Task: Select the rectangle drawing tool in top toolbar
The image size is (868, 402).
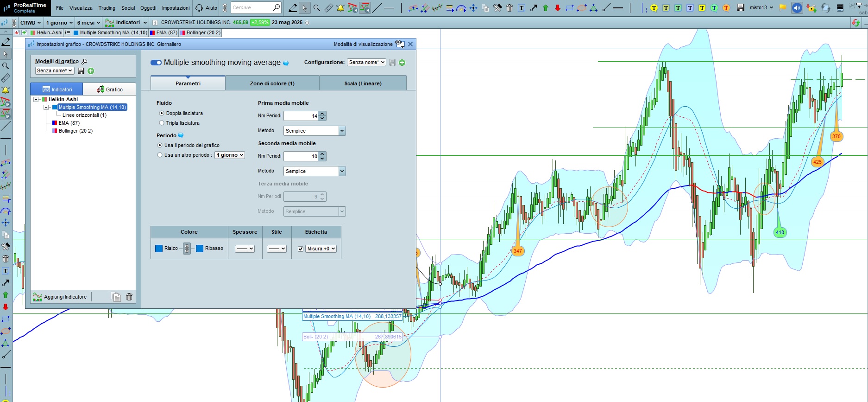Action: click(x=570, y=8)
